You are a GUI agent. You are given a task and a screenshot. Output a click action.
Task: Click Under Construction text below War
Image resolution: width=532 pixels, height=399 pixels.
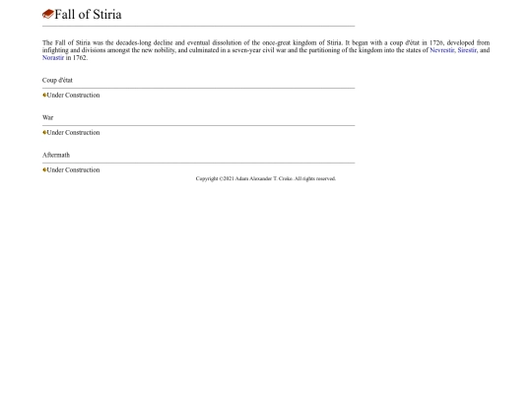point(73,132)
